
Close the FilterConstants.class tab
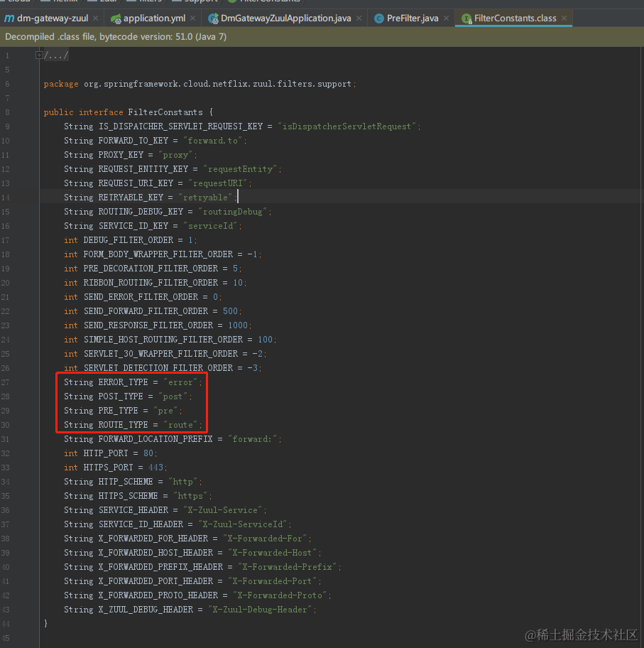tap(564, 18)
